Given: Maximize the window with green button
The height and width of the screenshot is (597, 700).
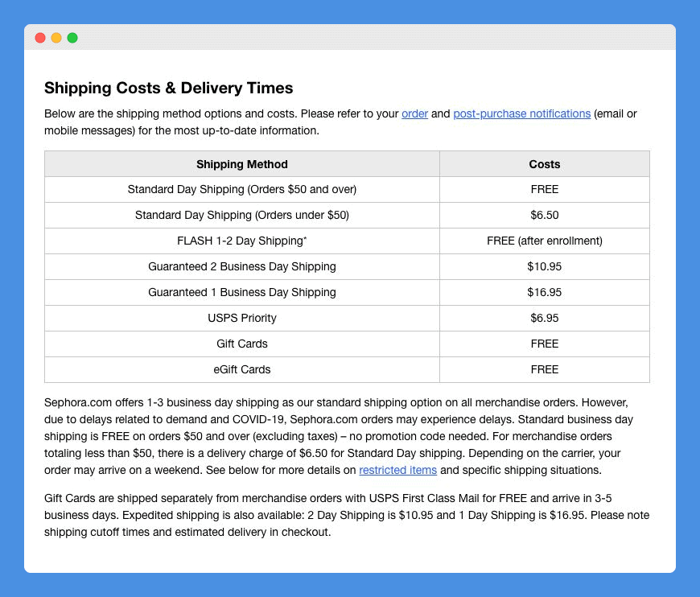Looking at the screenshot, I should (x=72, y=38).
